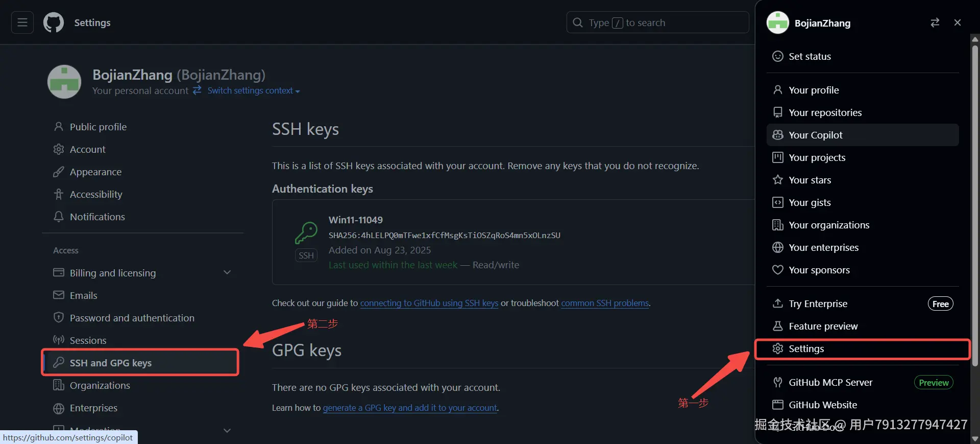This screenshot has width=980, height=444.
Task: Click the Preview badge for GitHub MCP Server
Action: pos(934,383)
